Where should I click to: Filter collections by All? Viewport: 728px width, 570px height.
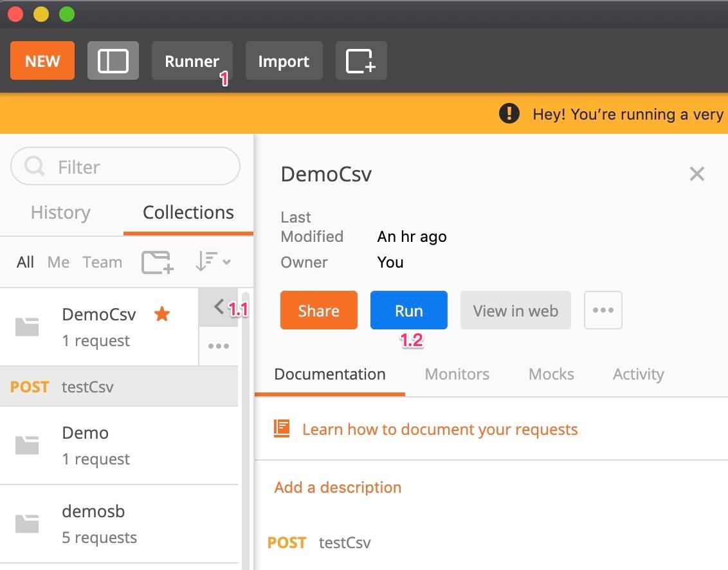25,262
